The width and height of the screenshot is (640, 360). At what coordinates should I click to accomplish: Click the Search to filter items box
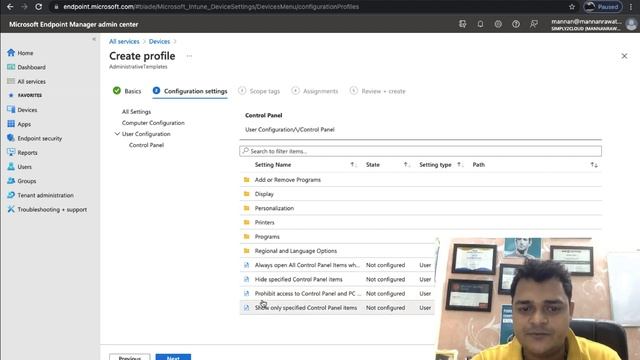pos(420,151)
